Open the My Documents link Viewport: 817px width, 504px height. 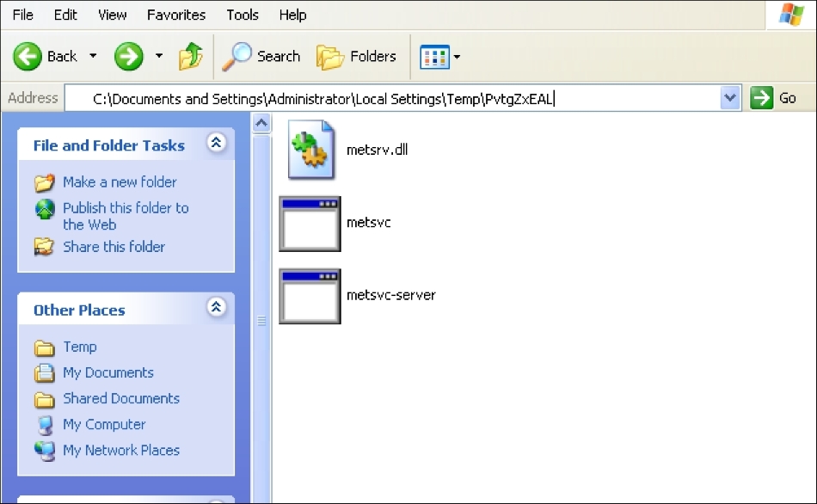pos(108,372)
